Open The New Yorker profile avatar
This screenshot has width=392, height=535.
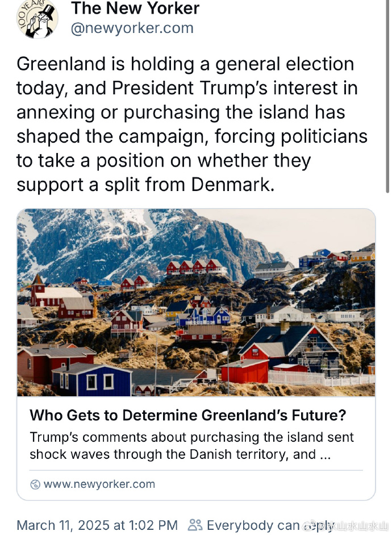(x=37, y=19)
